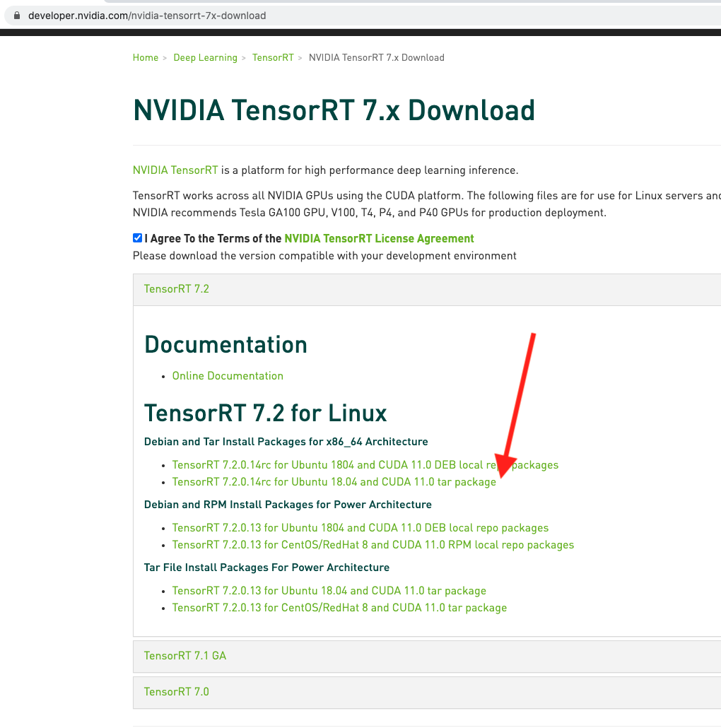The image size is (721, 728).
Task: Click the lock icon in address bar
Action: (17, 16)
